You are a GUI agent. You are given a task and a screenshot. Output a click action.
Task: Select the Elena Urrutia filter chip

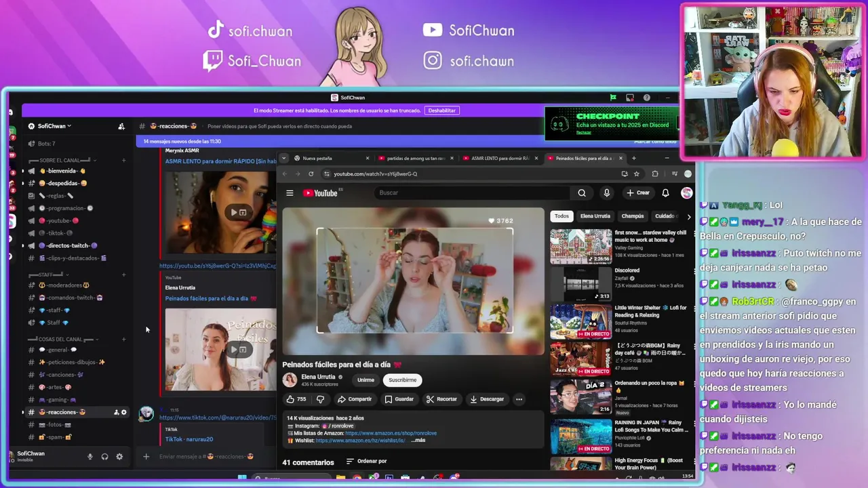(x=595, y=216)
